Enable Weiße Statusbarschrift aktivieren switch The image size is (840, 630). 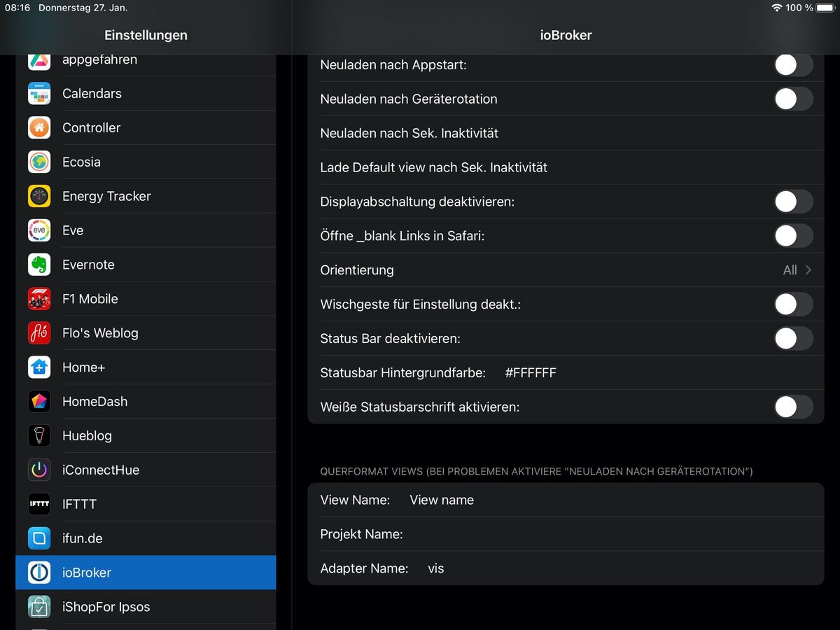[x=793, y=407]
